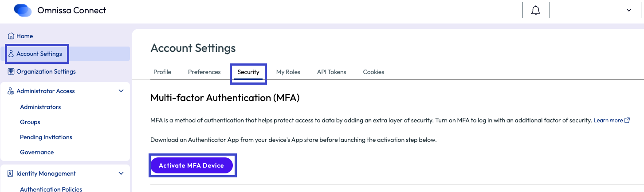Viewport: 644px width, 192px height.
Task: Click the Identity Management badge icon
Action: pos(11,173)
